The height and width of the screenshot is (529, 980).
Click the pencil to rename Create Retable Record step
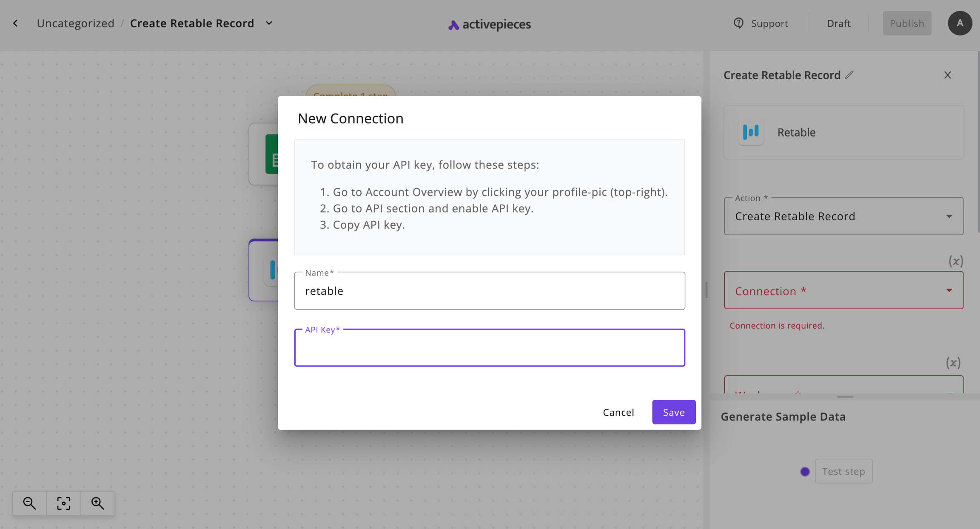pyautogui.click(x=849, y=75)
